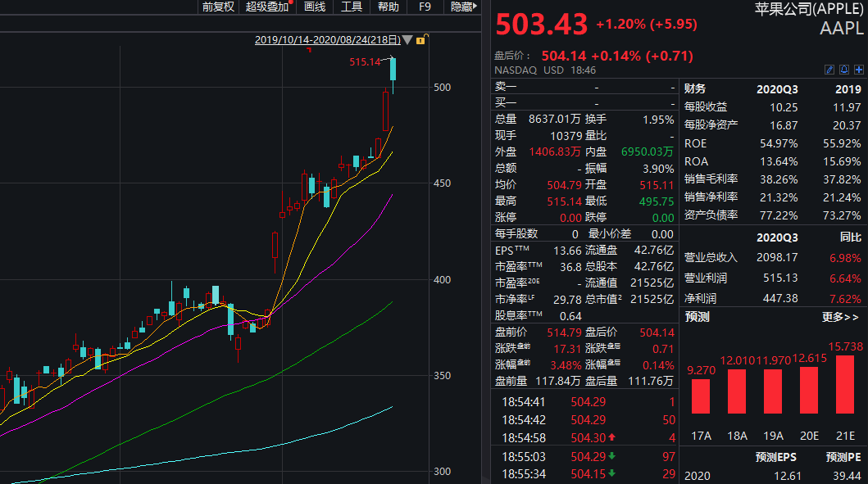Click the 盘后量 111.76万 value

pos(651,381)
